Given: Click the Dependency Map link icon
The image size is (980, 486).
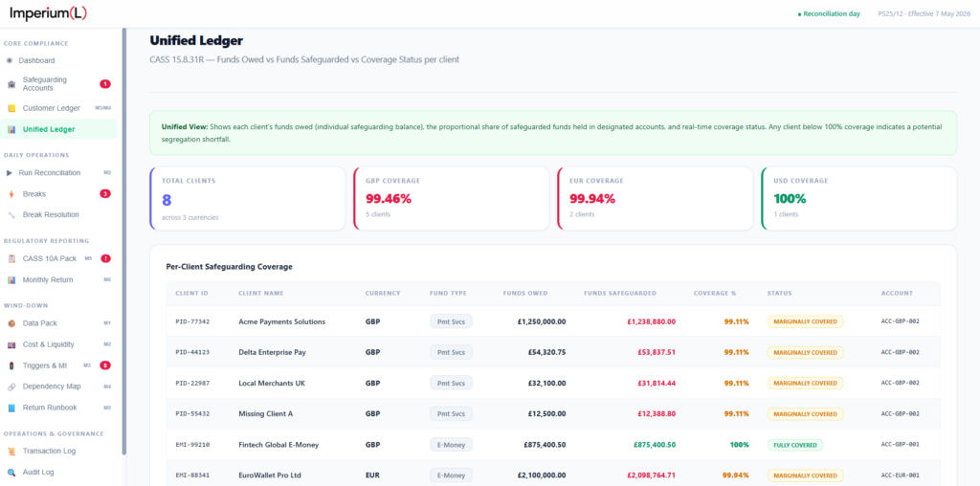Looking at the screenshot, I should [x=11, y=387].
